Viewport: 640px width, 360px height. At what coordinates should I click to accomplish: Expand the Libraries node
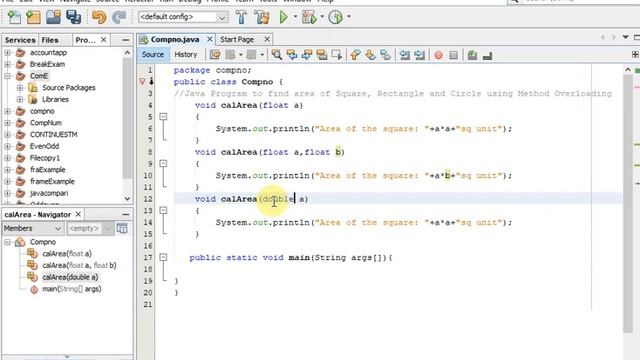click(20, 99)
